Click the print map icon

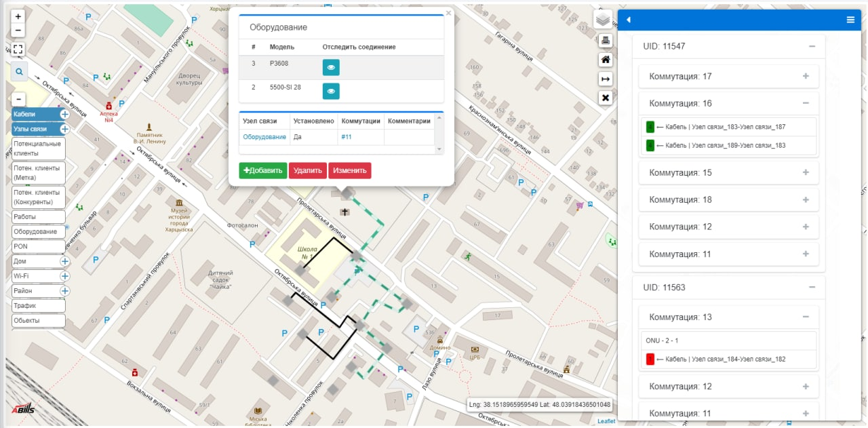tap(606, 41)
